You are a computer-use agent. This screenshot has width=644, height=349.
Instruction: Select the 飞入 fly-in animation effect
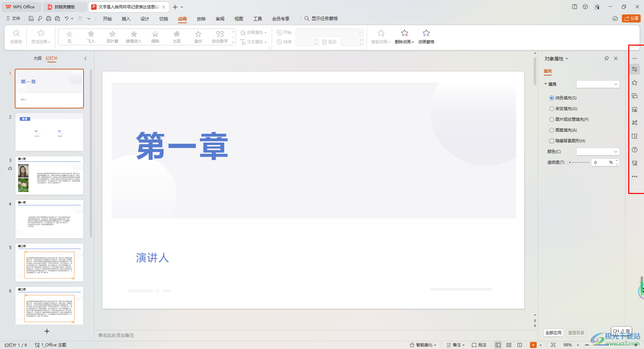tap(91, 37)
